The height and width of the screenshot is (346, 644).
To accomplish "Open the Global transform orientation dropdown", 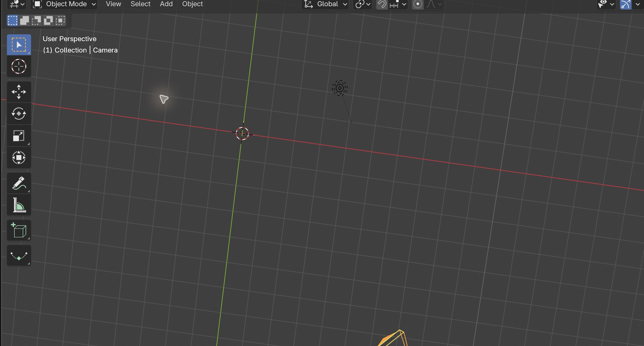I will point(325,4).
